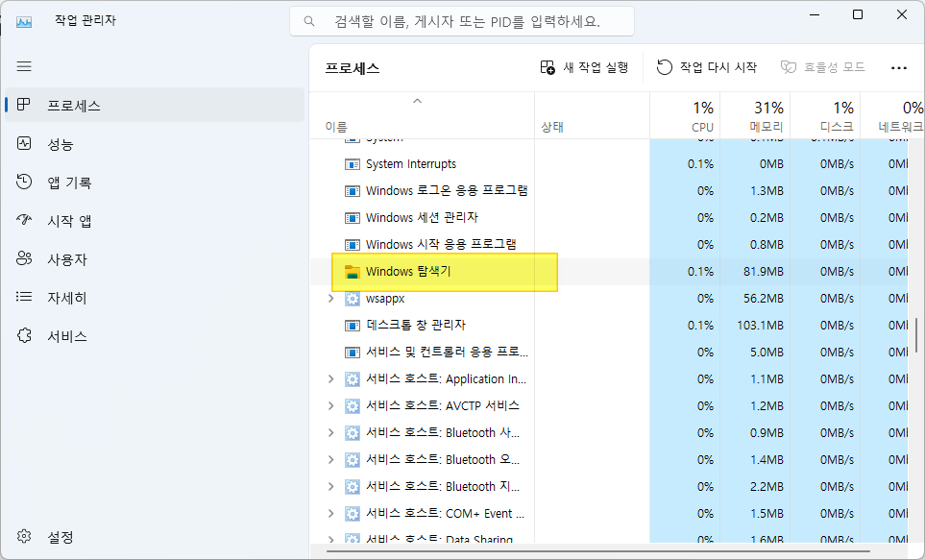The image size is (925, 560).
Task: Click the 자세히 details list icon
Action: [24, 297]
